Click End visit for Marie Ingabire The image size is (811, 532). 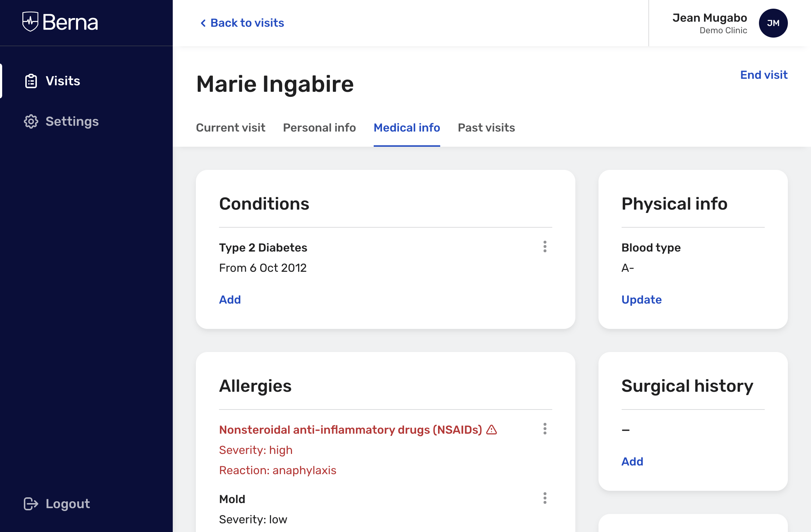coord(764,75)
